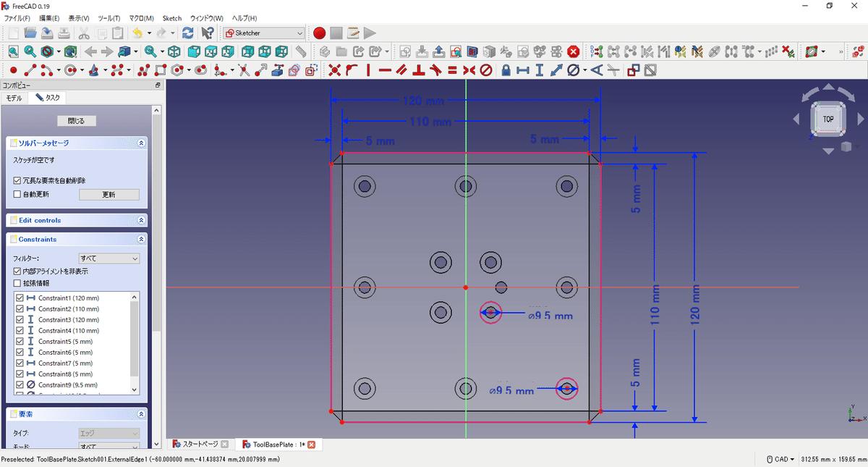Apply the Lock constraint

pos(506,70)
